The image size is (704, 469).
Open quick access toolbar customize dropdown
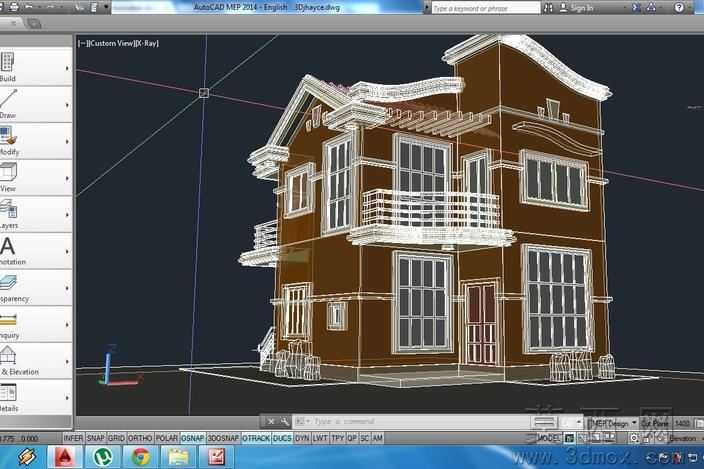click(x=106, y=7)
